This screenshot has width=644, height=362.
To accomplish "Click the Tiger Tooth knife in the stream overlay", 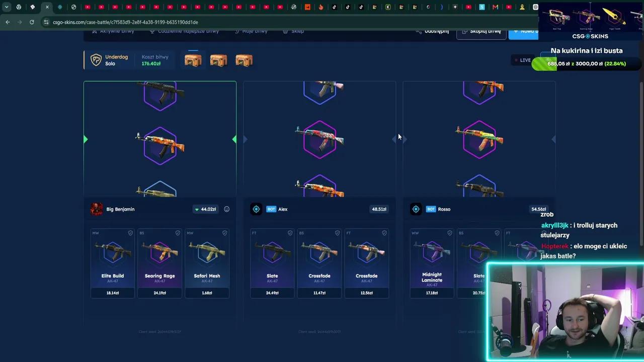I will click(x=614, y=17).
